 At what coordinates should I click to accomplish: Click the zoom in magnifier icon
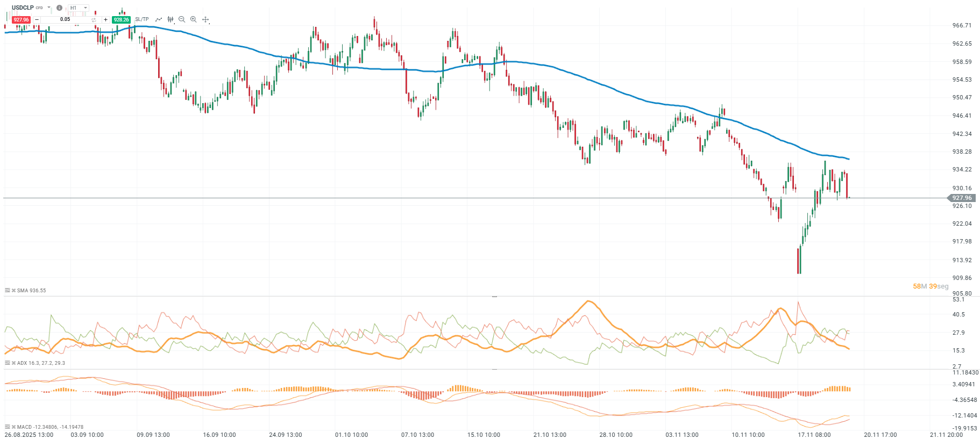[x=194, y=19]
